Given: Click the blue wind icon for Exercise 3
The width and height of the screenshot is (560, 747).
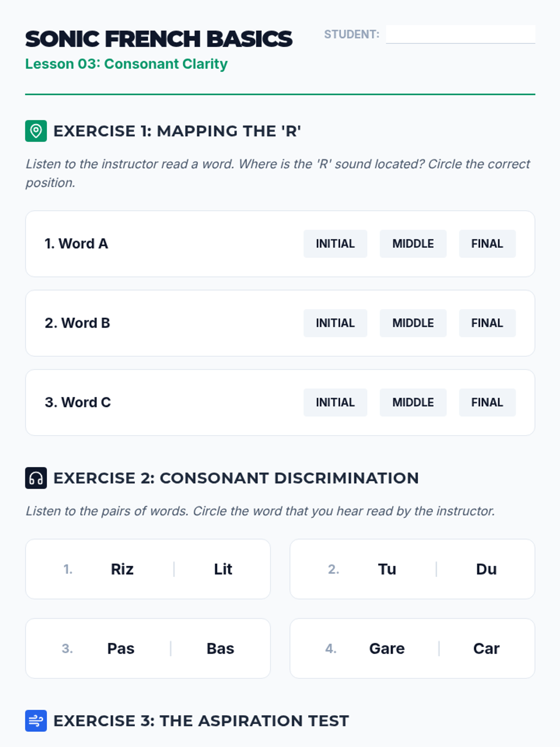Looking at the screenshot, I should pyautogui.click(x=36, y=720).
